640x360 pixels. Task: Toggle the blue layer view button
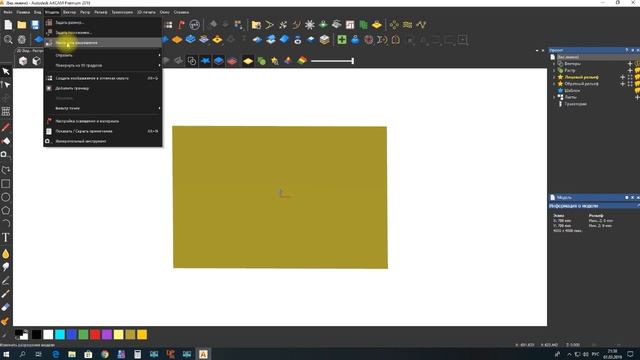coord(219,61)
